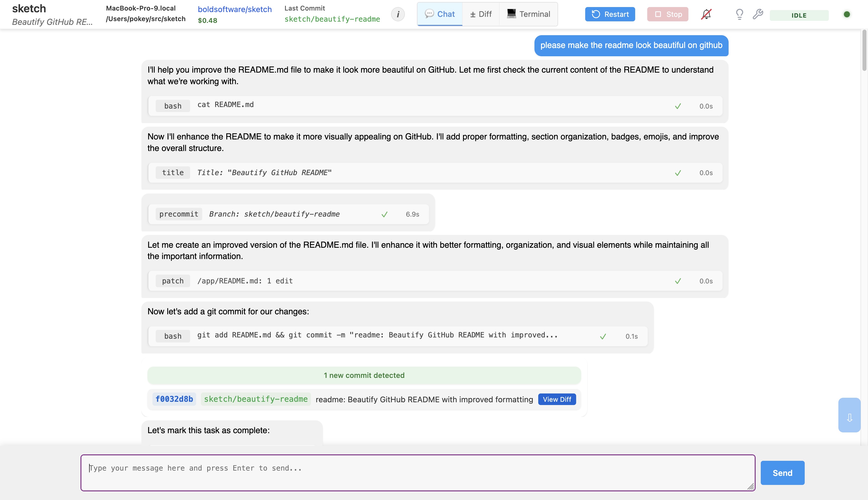Viewport: 868px width, 500px height.
Task: Click the patch tool call checkmark
Action: click(x=678, y=281)
